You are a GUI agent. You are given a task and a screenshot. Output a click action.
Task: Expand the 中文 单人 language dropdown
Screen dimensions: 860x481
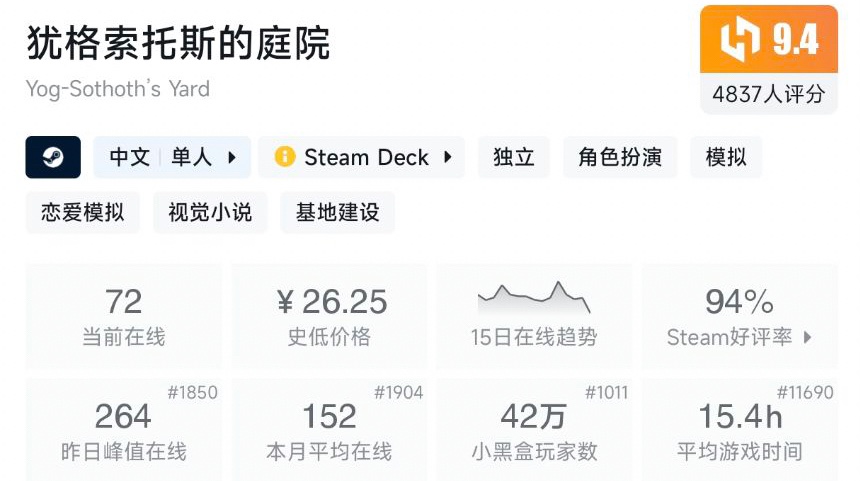click(232, 157)
